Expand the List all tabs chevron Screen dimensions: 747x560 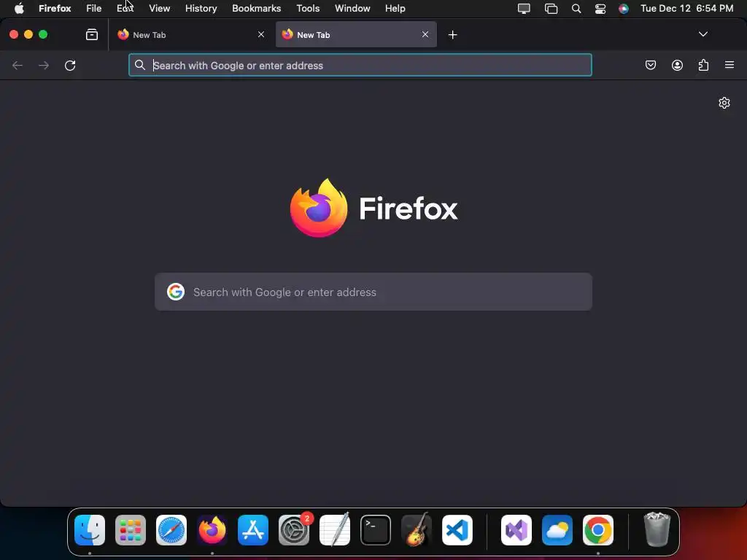pos(703,34)
